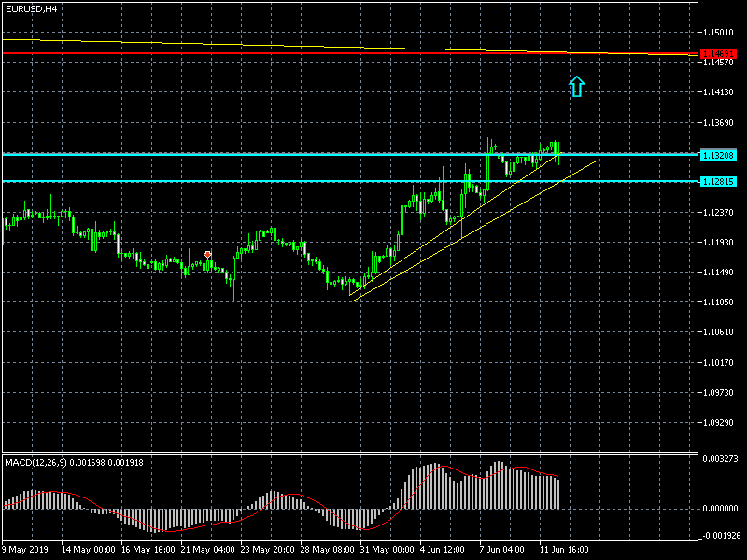Screen dimensions: 747x560
Task: Click the EURUSD,H4 chart title
Action: pyautogui.click(x=31, y=8)
